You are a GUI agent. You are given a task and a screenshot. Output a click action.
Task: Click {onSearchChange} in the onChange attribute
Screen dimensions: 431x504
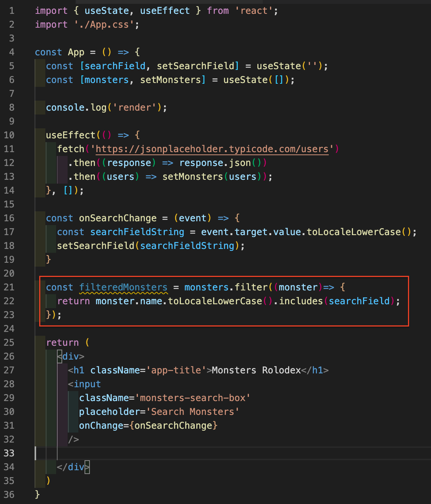point(173,426)
